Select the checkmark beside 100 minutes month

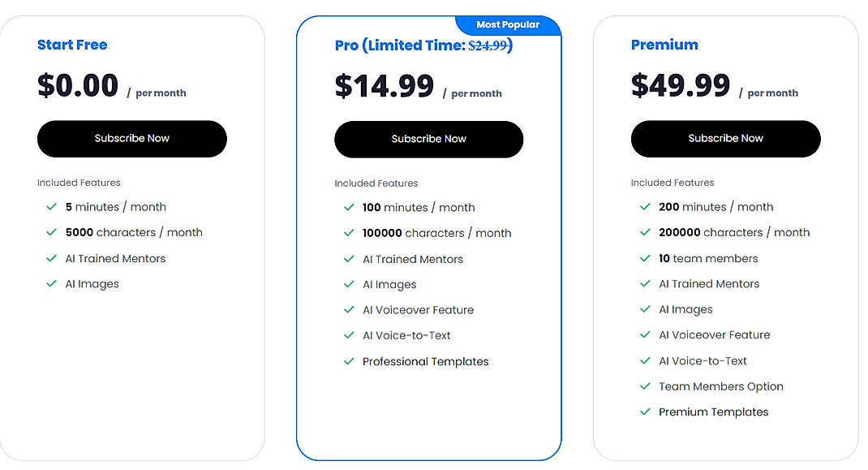coord(348,207)
